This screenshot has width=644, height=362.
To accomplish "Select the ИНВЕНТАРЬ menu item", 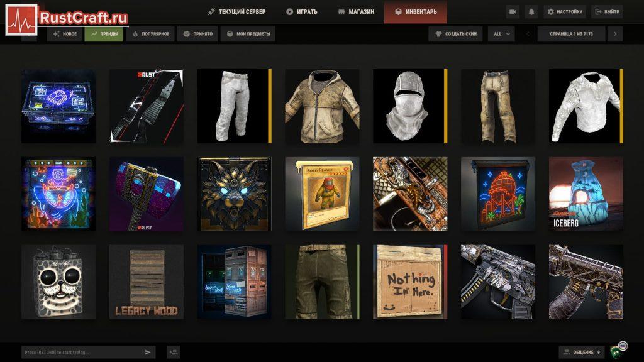I will point(416,12).
